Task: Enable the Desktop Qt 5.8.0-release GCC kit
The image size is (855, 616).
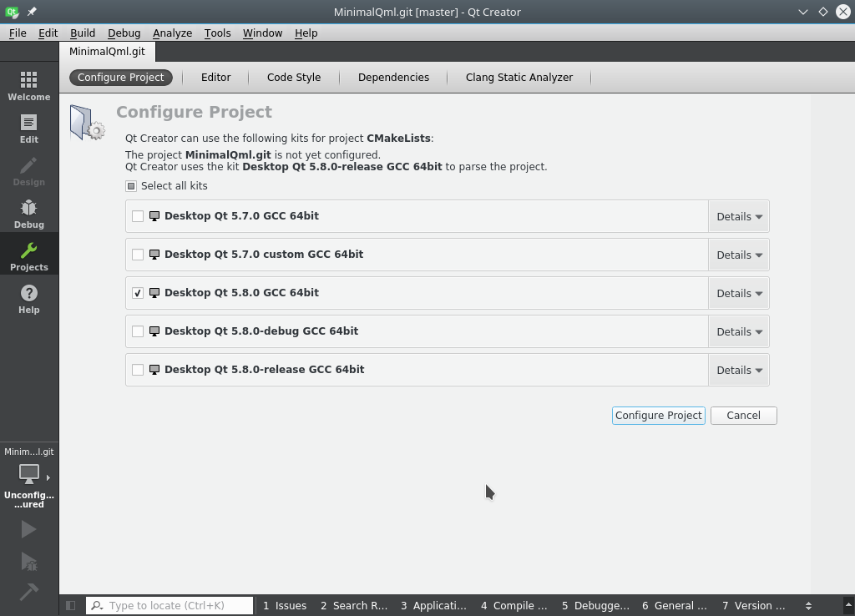Action: click(138, 370)
